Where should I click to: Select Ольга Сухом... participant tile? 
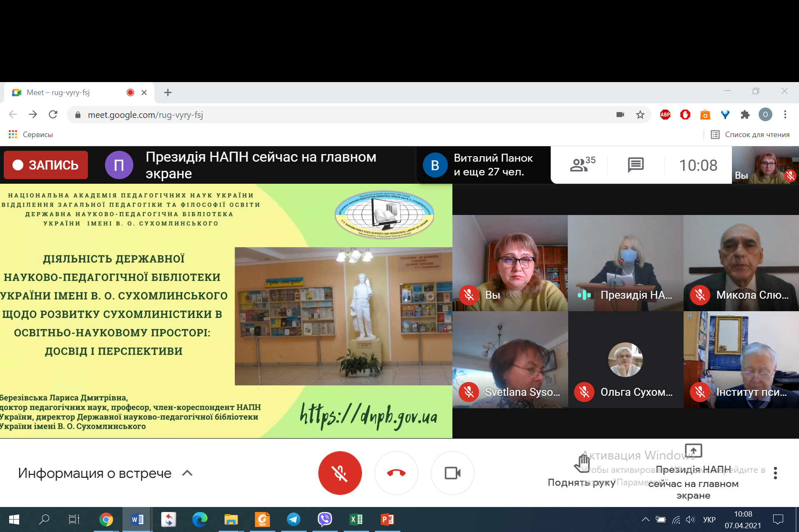[x=625, y=360]
